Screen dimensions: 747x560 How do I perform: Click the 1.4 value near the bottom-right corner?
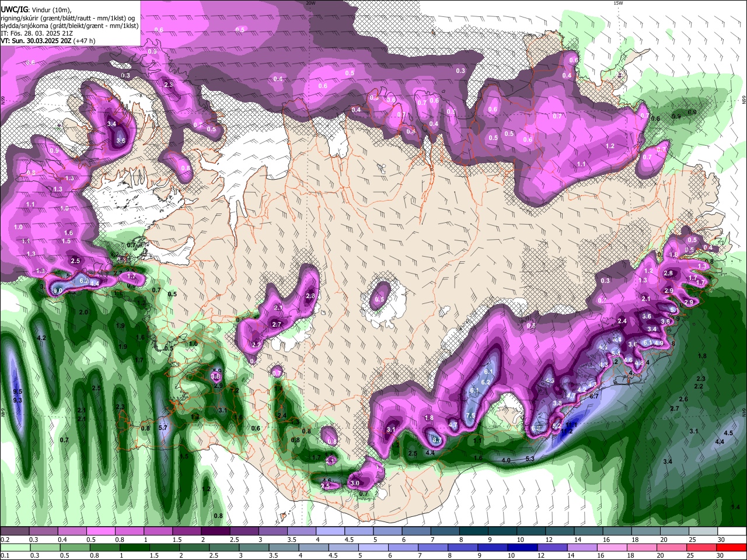point(735,507)
